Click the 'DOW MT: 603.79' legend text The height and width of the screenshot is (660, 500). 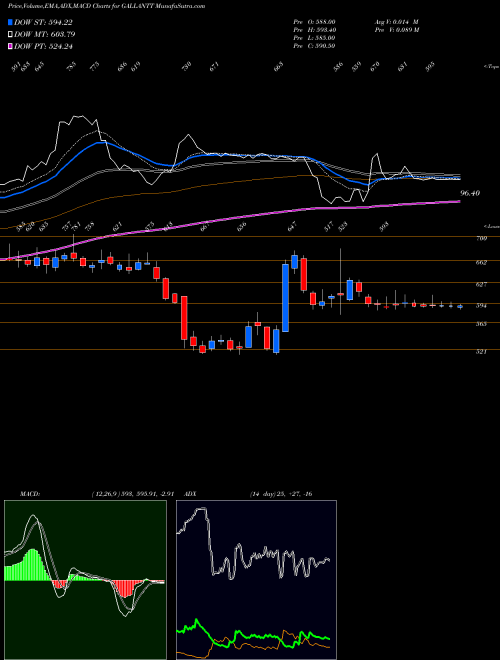pyautogui.click(x=45, y=34)
